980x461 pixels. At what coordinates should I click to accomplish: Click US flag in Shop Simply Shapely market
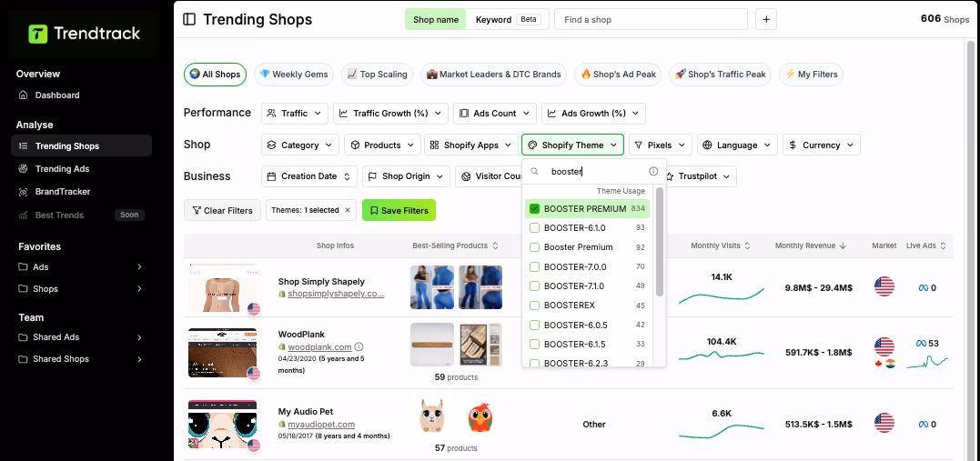884,287
